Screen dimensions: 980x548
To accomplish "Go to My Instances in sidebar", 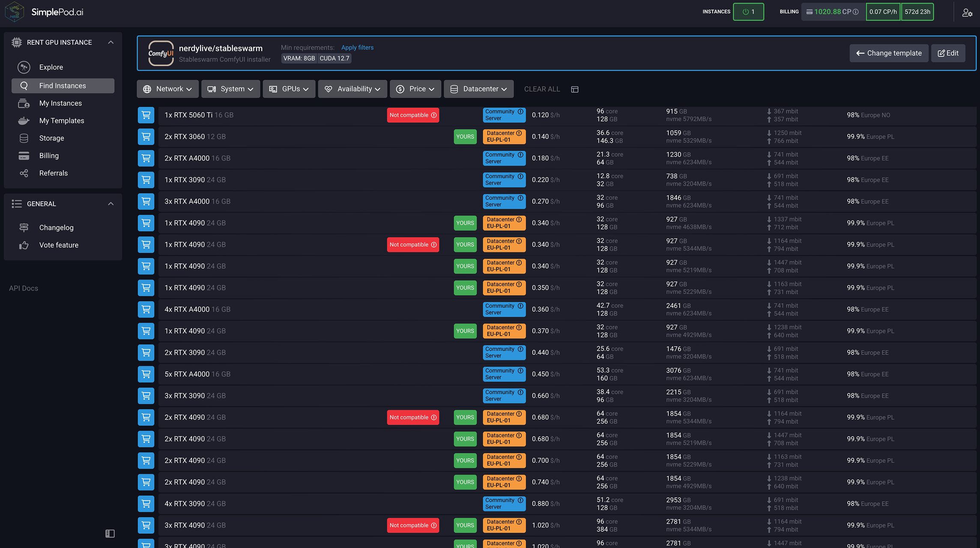I will coord(60,103).
